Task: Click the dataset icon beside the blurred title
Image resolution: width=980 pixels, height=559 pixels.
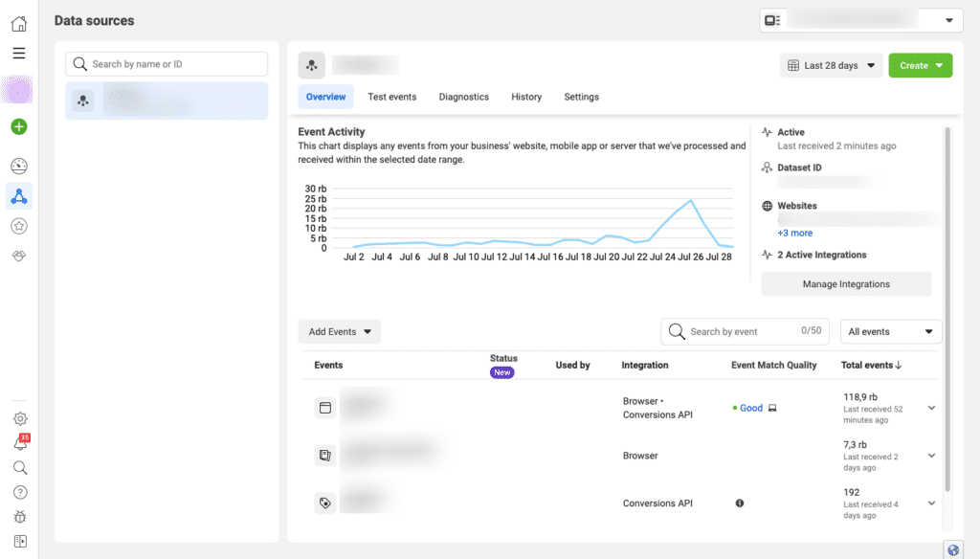Action: pyautogui.click(x=311, y=65)
